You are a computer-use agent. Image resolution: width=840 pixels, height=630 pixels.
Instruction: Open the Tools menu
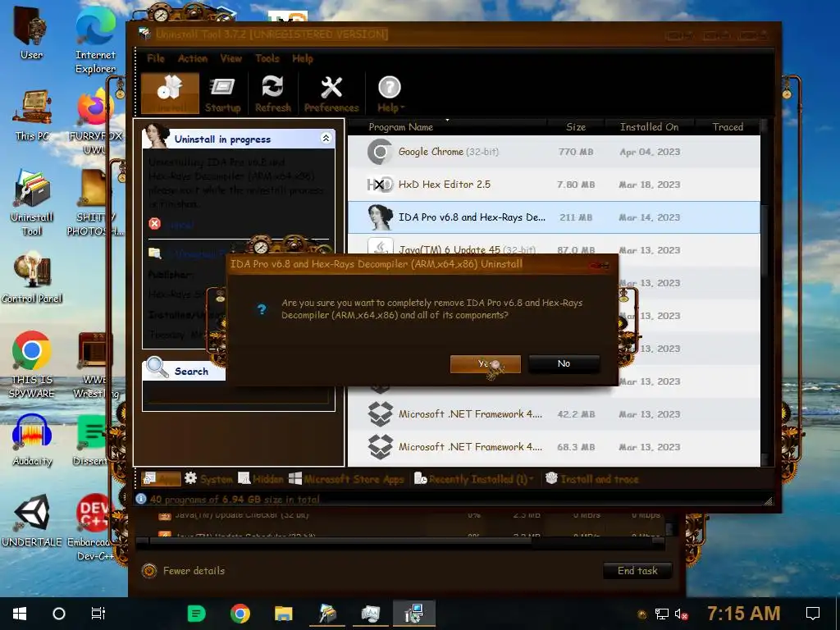tap(267, 58)
